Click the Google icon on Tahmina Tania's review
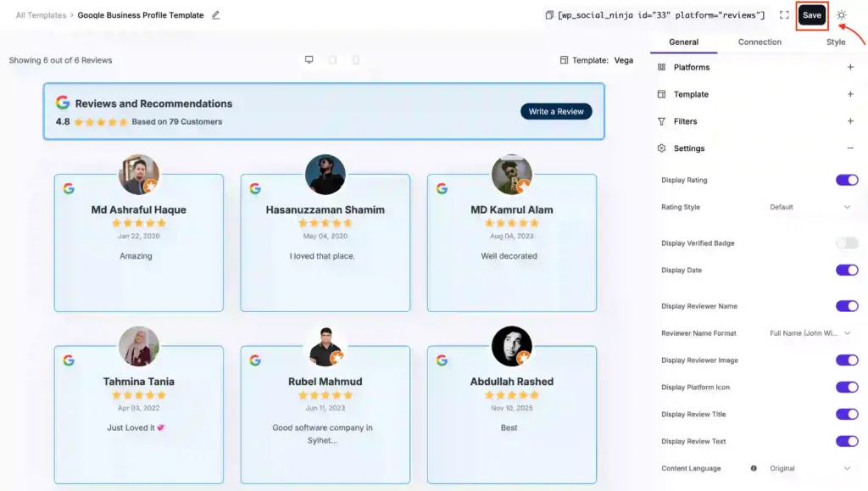 (69, 360)
